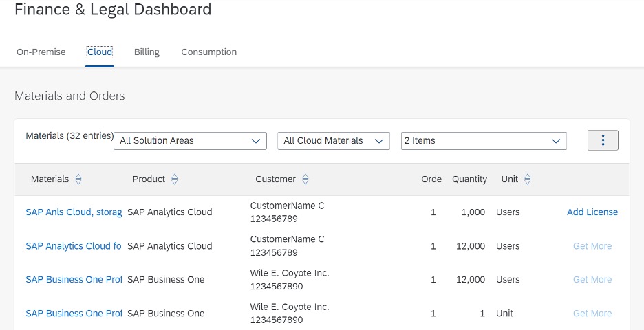The image size is (644, 330).
Task: Click the Product column header
Action: (x=149, y=179)
